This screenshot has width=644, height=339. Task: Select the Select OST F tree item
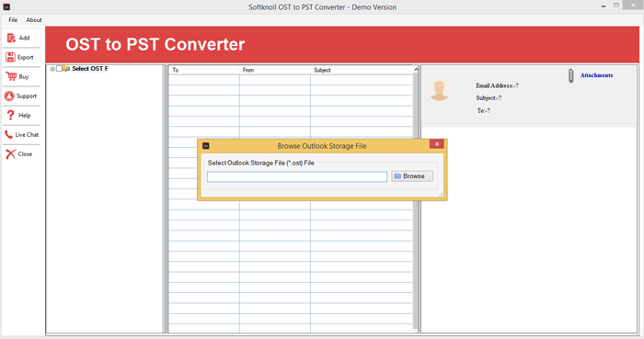click(90, 69)
